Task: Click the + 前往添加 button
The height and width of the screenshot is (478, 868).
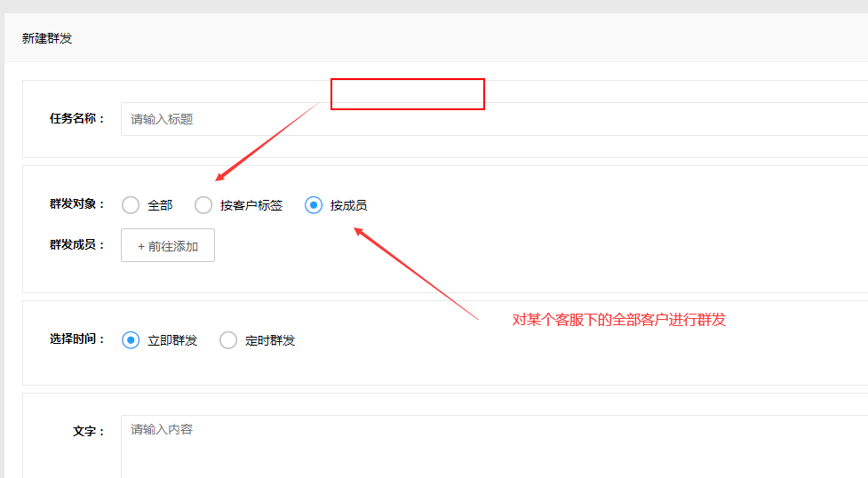Action: 168,246
